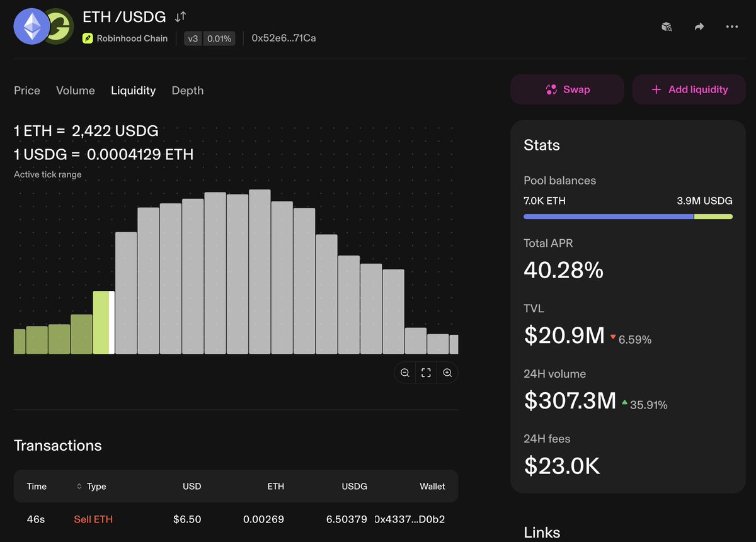Click the pool balances ratio bar
The image size is (756, 542).
(628, 217)
